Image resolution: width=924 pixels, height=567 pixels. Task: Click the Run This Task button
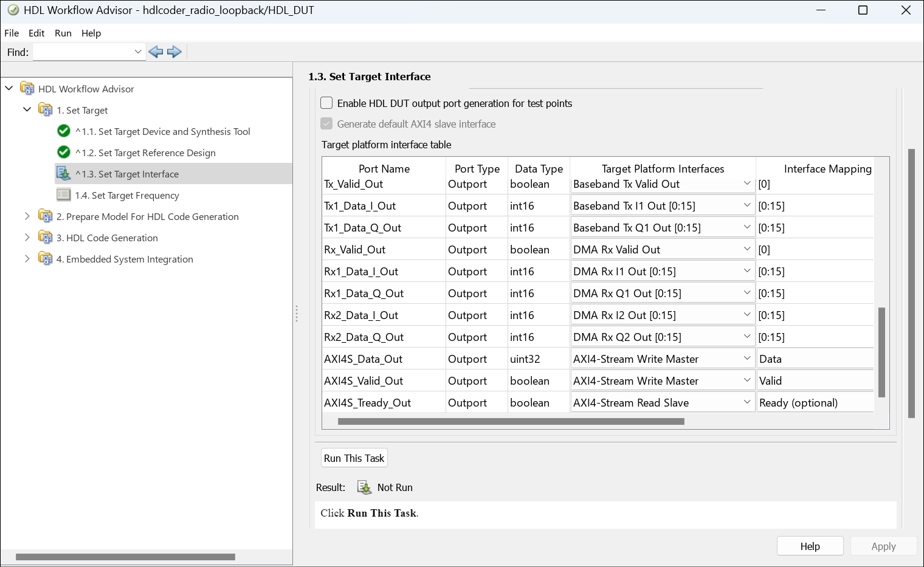coord(354,458)
